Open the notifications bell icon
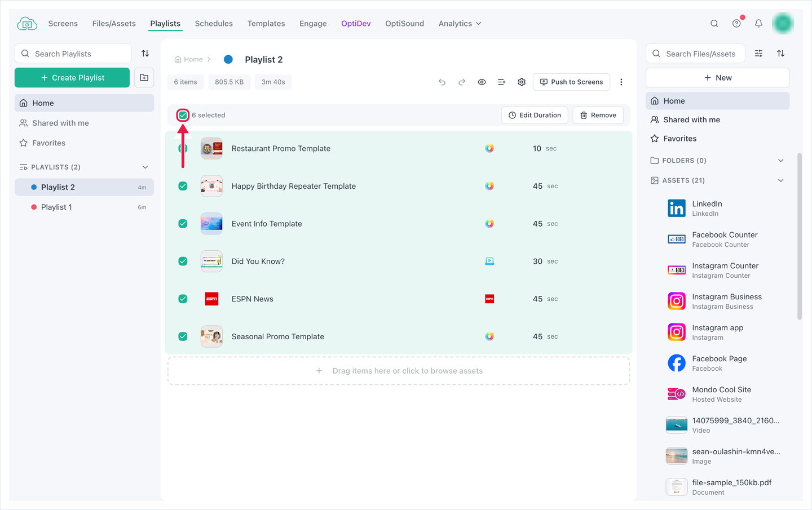This screenshot has height=510, width=812. (x=758, y=24)
